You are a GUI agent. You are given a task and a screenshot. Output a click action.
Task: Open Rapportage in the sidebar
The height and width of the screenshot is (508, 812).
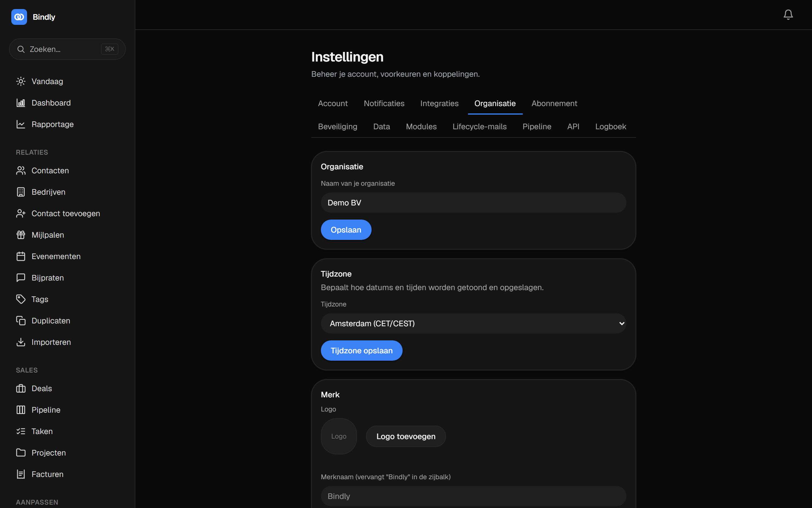coord(67,124)
